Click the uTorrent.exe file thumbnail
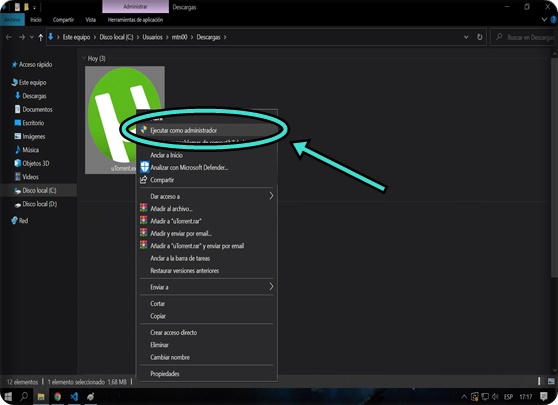Screen dimensions: 558x405 125,120
